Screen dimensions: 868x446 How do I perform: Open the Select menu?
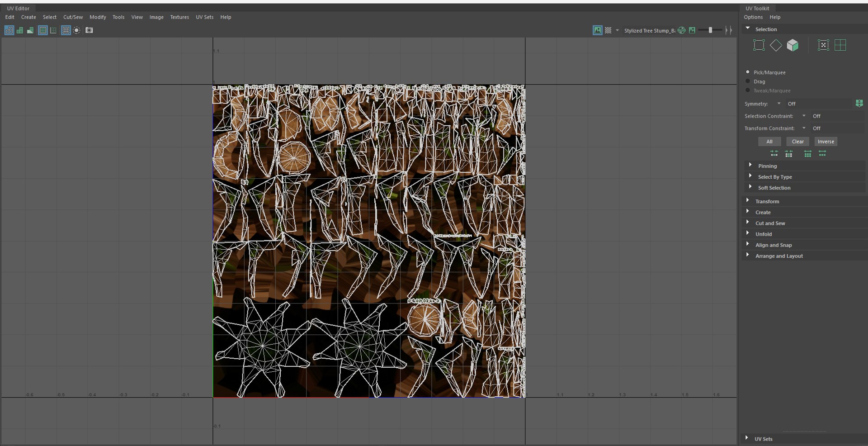coord(50,17)
